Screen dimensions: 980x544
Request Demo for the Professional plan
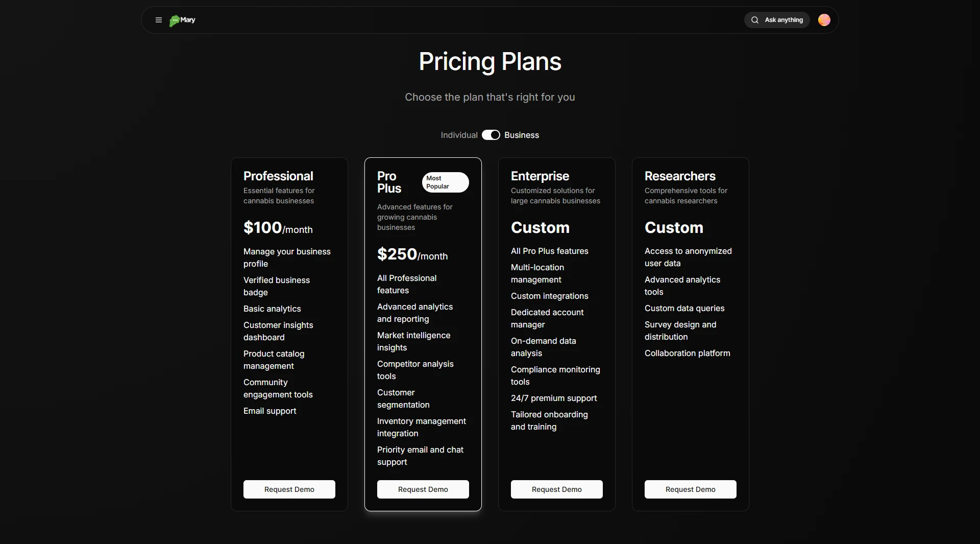(289, 489)
